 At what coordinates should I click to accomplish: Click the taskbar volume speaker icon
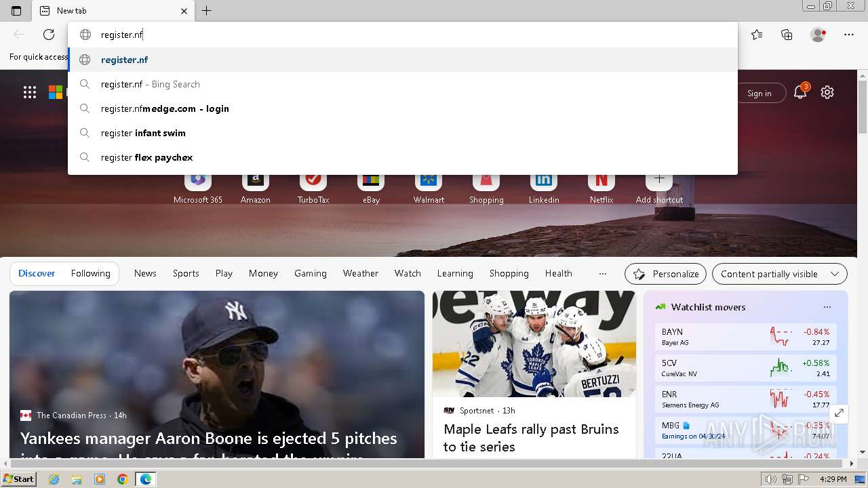click(x=770, y=479)
